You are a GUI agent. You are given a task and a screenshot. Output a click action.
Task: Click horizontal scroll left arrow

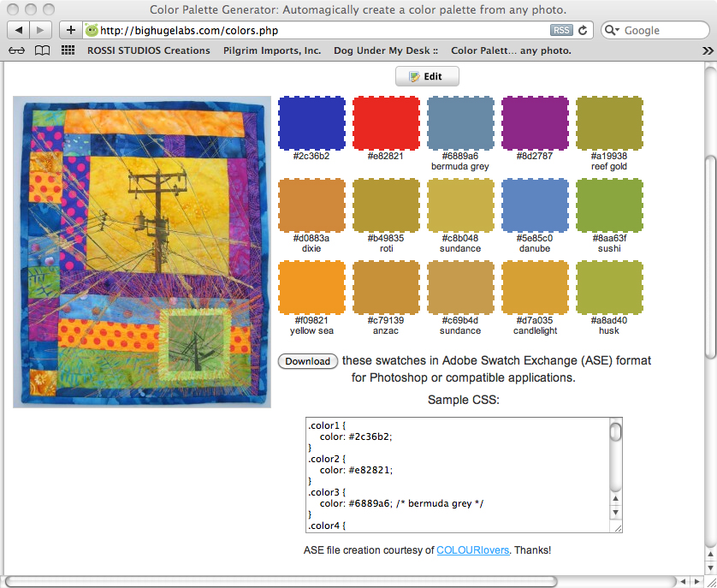point(683,582)
